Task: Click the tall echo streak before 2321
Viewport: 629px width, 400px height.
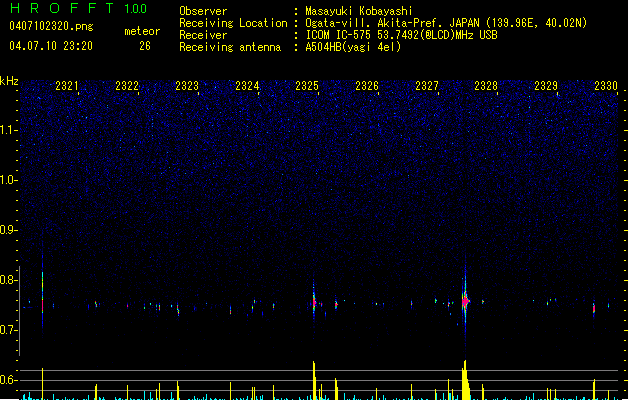Action: (43, 293)
